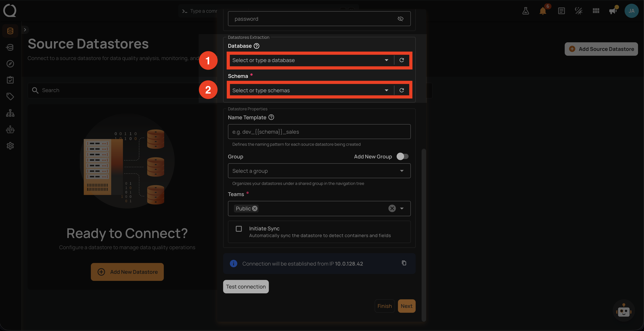Refresh the schema list
The image size is (644, 331).
[x=402, y=90]
